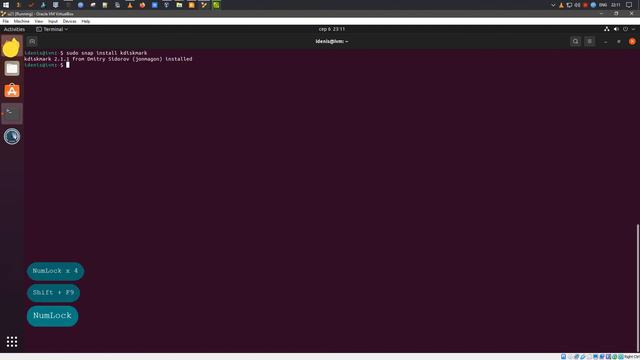Minimize the VirtualBox window
This screenshot has height=360, width=640.
(x=601, y=14)
